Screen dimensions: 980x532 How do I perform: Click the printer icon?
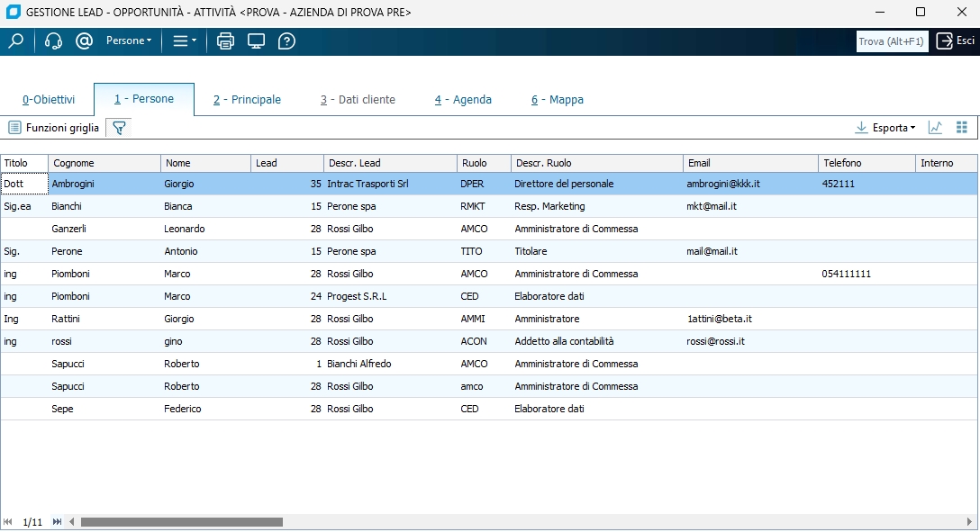coord(225,41)
